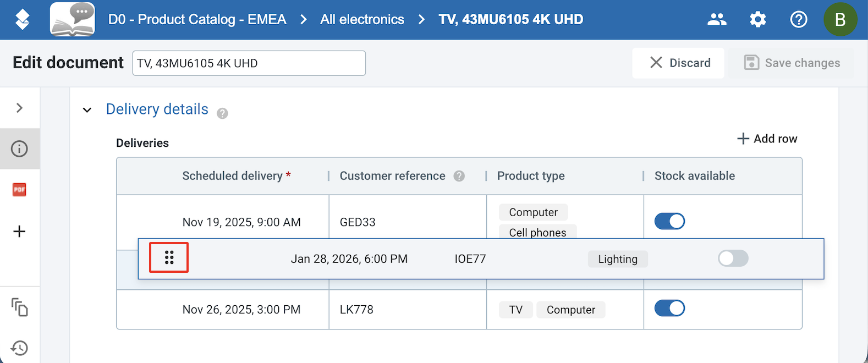Click the Delivery details heading
This screenshot has width=868, height=363.
point(157,109)
